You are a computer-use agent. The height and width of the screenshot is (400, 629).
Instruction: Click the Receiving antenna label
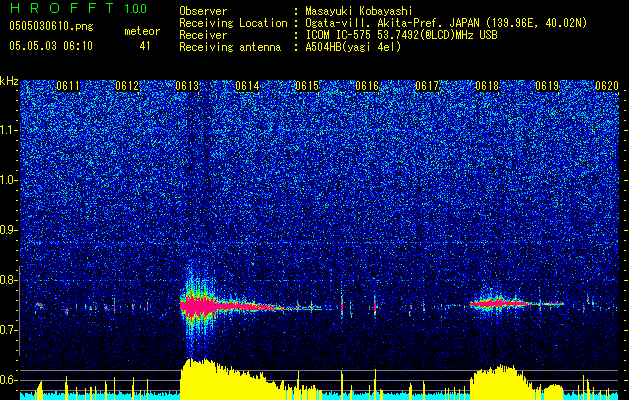pyautogui.click(x=230, y=47)
